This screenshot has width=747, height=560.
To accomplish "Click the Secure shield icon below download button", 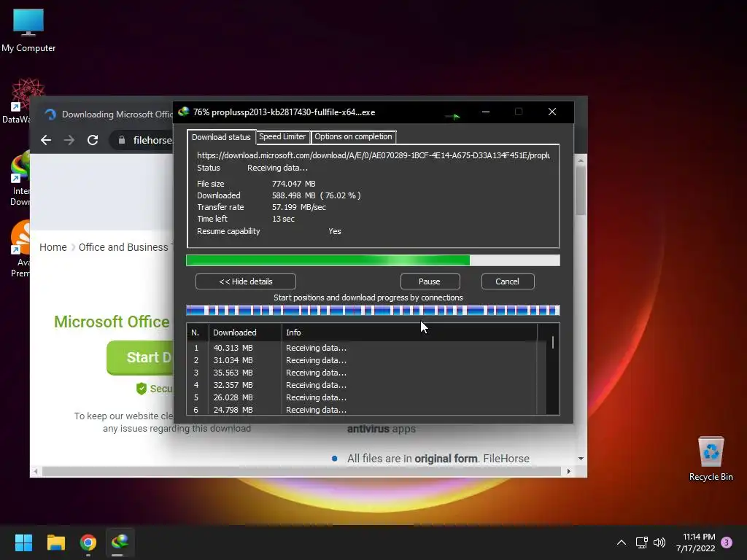I will pyautogui.click(x=142, y=389).
